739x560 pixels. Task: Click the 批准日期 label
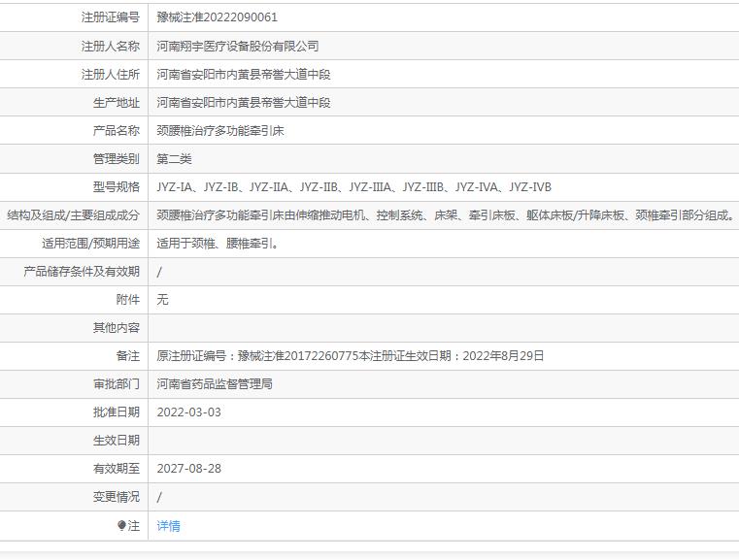(x=116, y=412)
